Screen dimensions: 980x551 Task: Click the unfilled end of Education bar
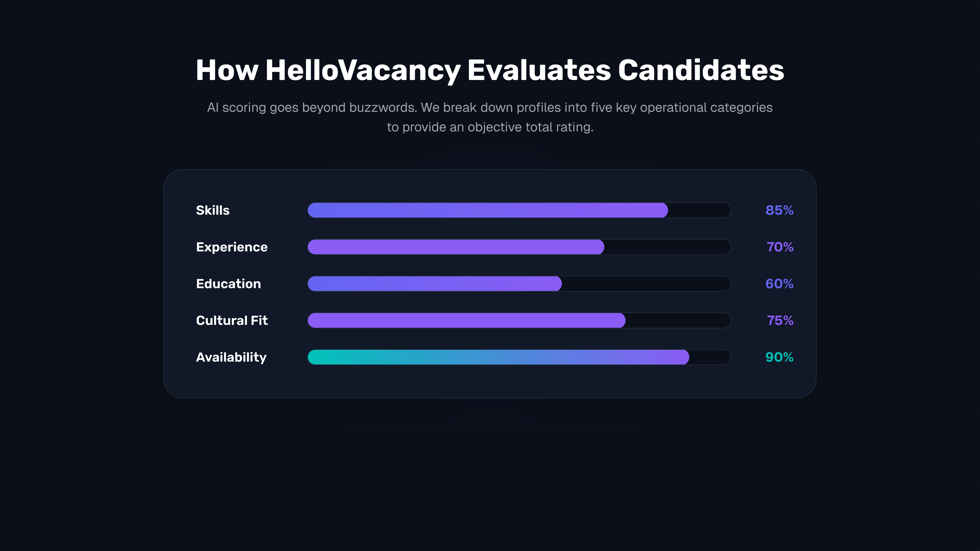tap(646, 284)
